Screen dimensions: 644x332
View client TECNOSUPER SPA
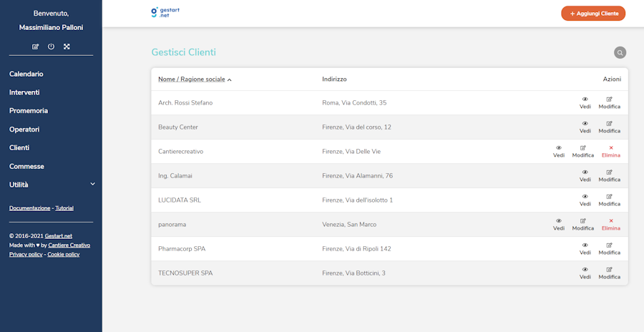pyautogui.click(x=585, y=273)
